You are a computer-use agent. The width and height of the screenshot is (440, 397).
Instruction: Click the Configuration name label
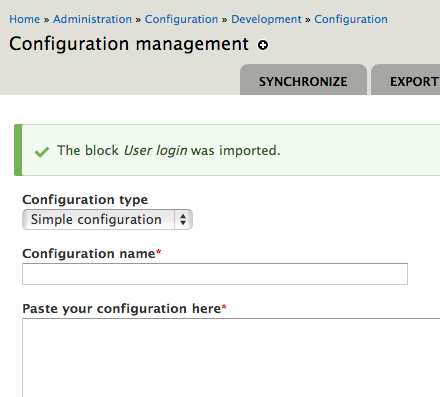[x=89, y=254]
